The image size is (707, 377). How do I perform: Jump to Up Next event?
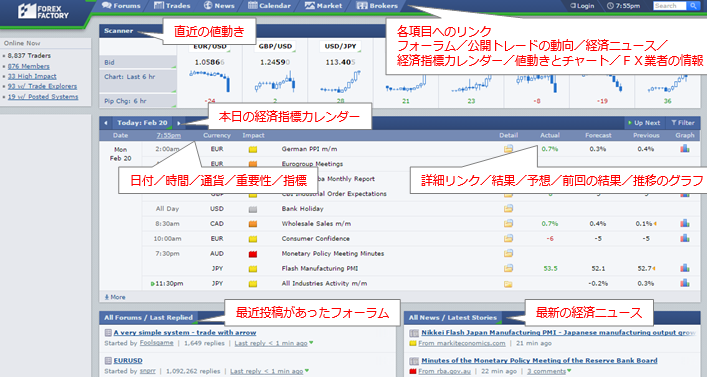pyautogui.click(x=644, y=123)
